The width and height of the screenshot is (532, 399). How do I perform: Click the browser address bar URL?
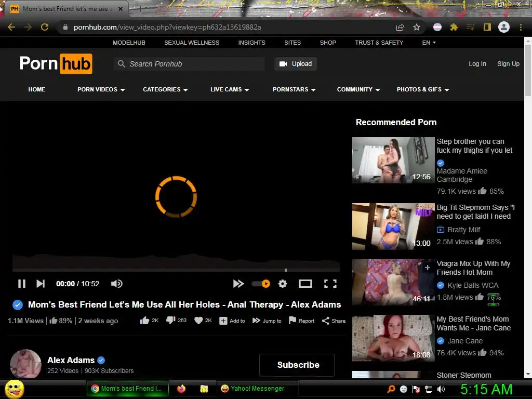(x=167, y=27)
